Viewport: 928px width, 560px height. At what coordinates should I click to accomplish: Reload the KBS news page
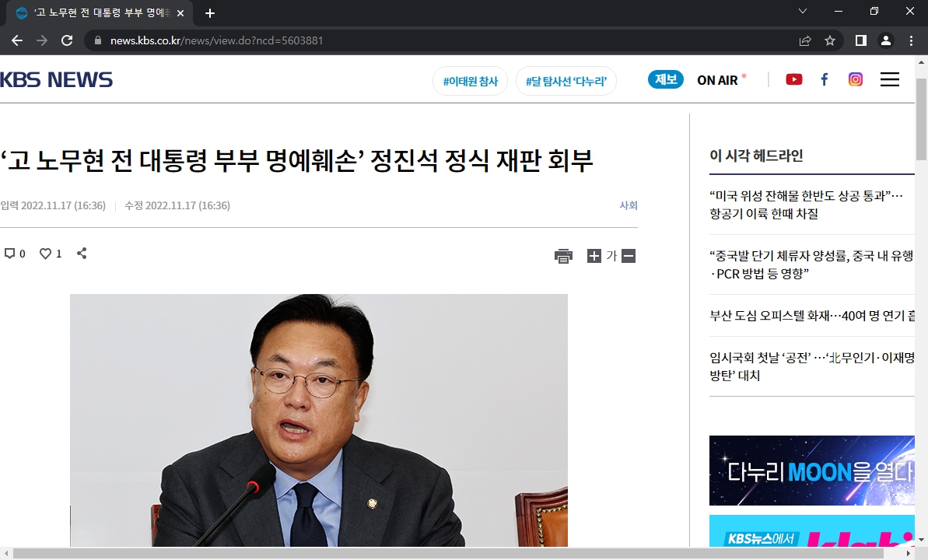coord(67,40)
